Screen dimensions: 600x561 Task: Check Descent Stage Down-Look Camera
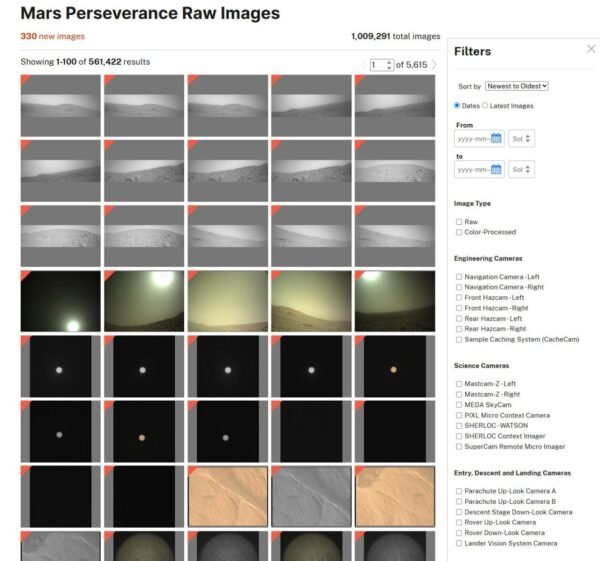(x=459, y=512)
